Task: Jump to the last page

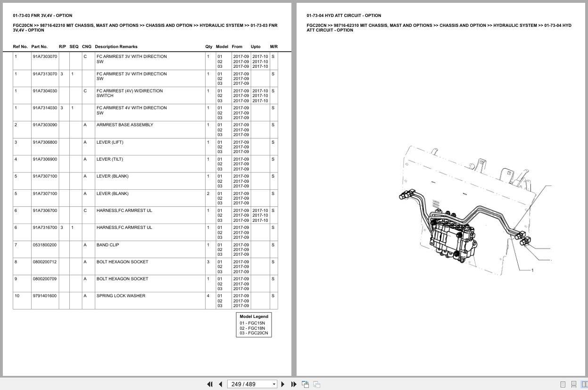Action: (x=294, y=384)
